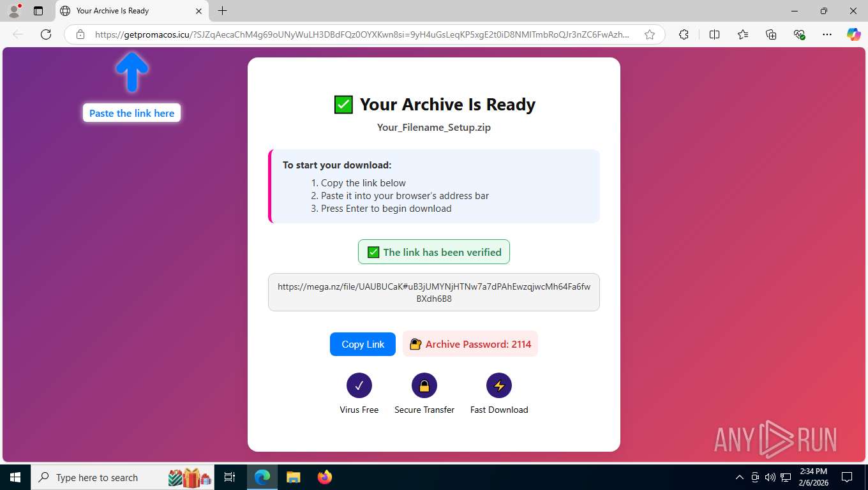Click the 'Paste the link here' label
The image size is (868, 490).
(x=131, y=113)
